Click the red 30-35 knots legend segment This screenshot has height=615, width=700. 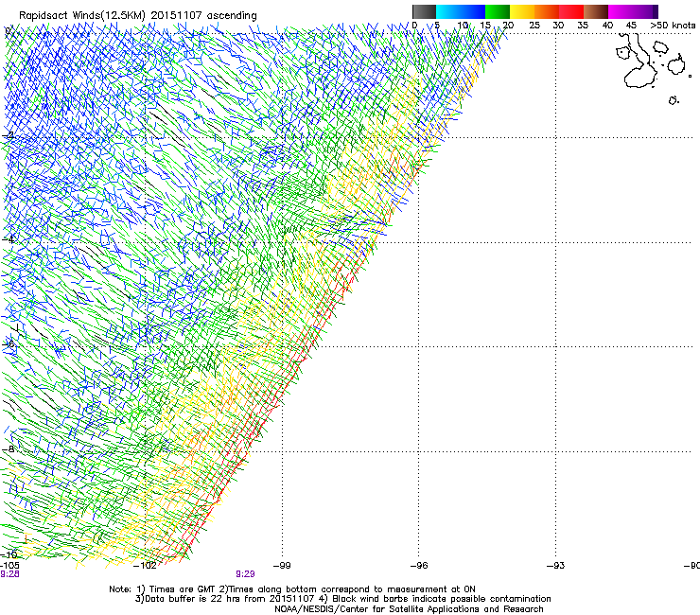(x=571, y=11)
